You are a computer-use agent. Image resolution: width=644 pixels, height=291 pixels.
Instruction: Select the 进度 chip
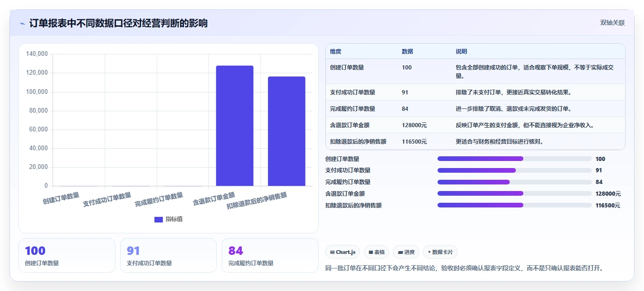406,252
